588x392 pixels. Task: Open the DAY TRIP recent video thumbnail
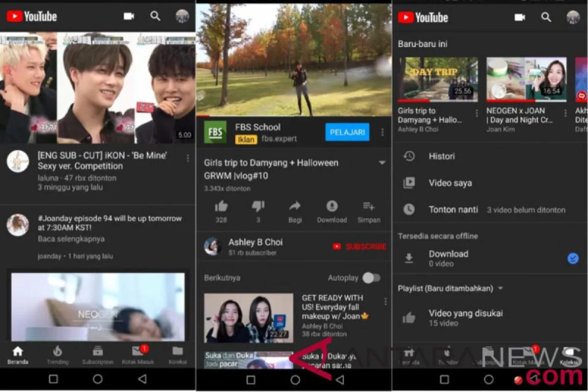438,79
